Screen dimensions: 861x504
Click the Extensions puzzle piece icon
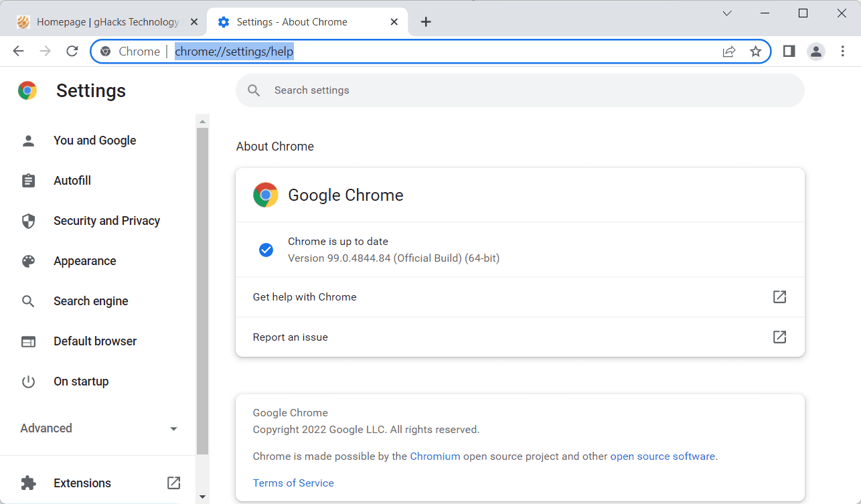28,483
